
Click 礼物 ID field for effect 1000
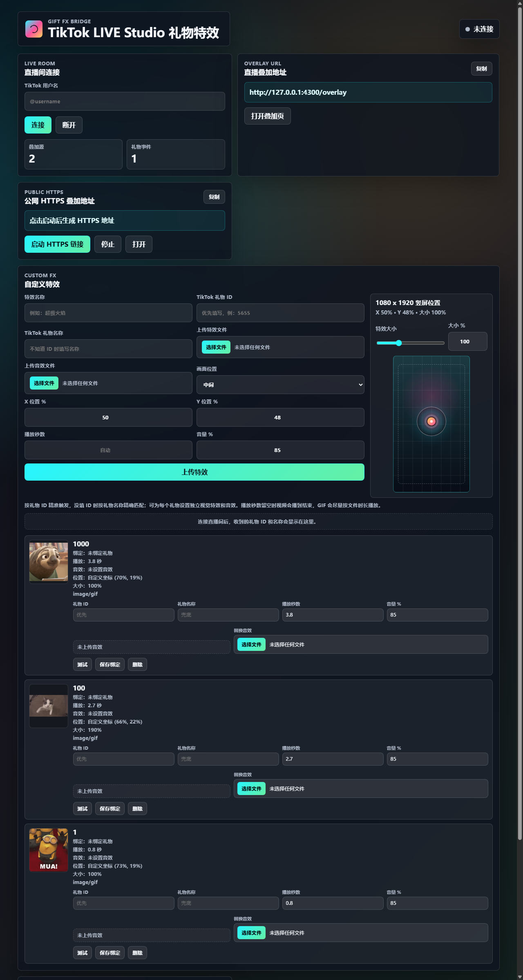point(124,615)
